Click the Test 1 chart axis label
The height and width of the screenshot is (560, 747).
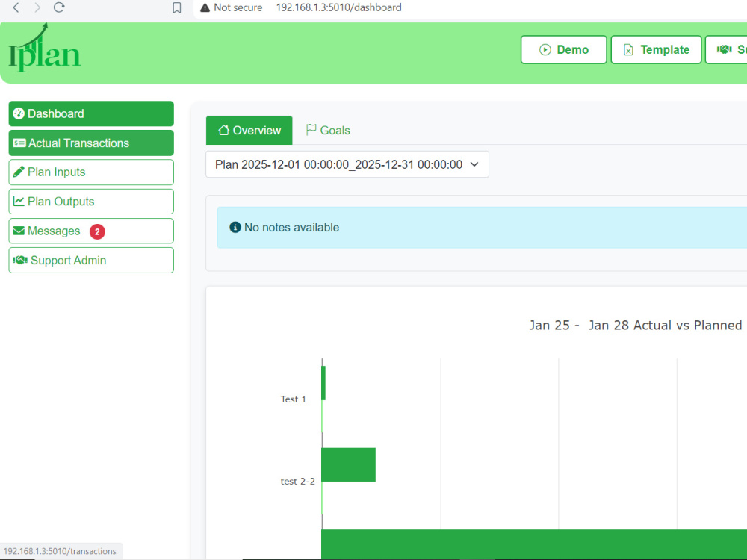[293, 399]
